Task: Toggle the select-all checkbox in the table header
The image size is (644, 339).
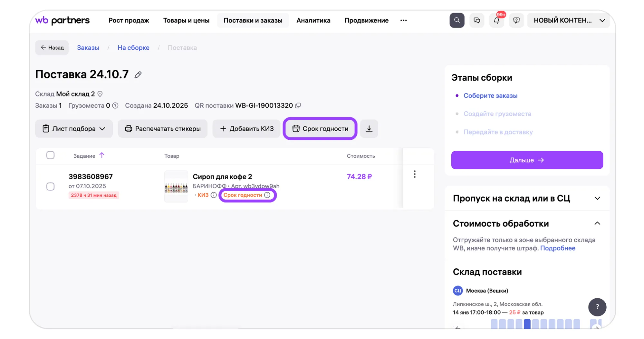Action: pos(50,155)
